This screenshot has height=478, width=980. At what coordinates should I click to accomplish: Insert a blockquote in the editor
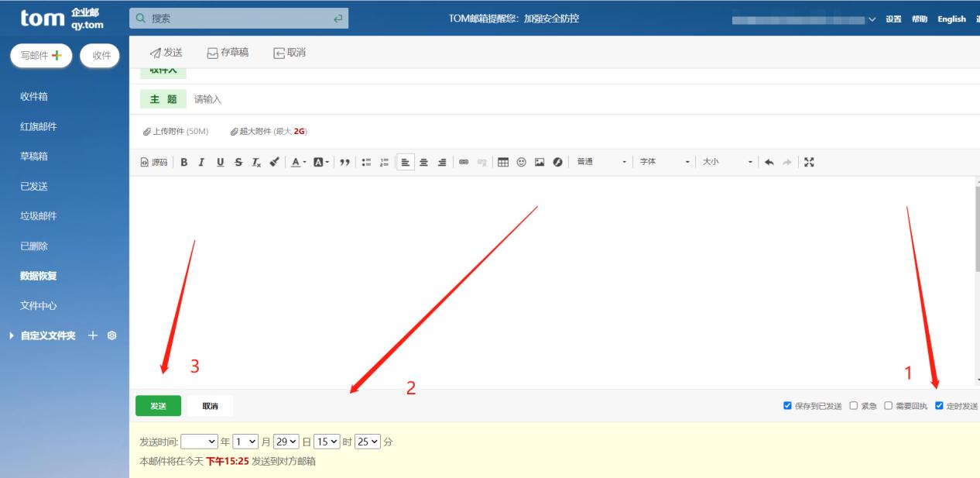point(344,162)
